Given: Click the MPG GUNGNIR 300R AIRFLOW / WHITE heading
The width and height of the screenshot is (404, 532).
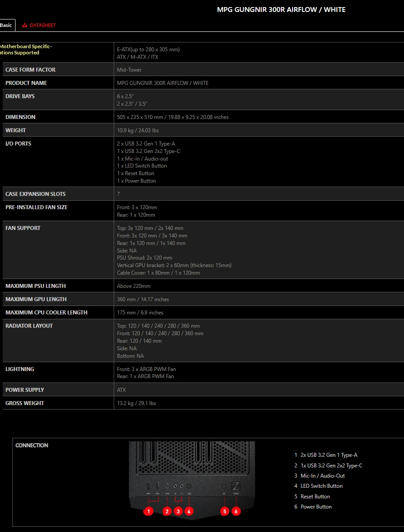Looking at the screenshot, I should [281, 9].
